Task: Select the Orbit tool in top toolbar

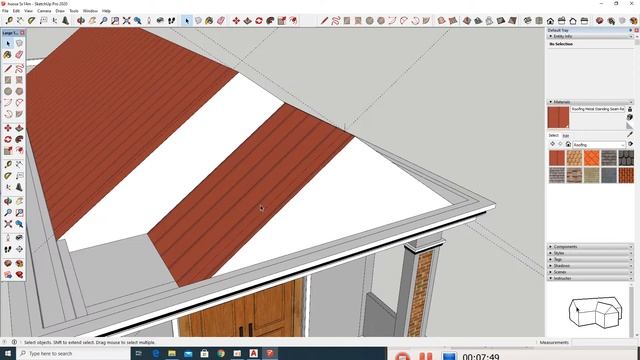Action: point(81,20)
